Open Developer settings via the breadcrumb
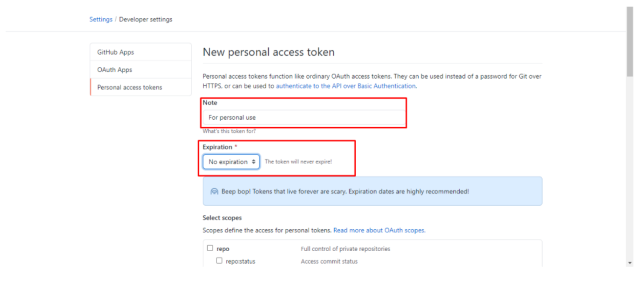The height and width of the screenshot is (300, 644). 145,19
